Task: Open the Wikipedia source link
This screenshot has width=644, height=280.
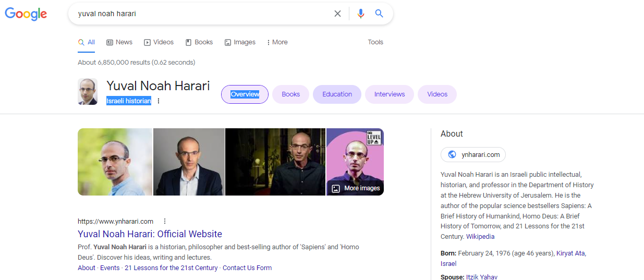Action: [480, 237]
